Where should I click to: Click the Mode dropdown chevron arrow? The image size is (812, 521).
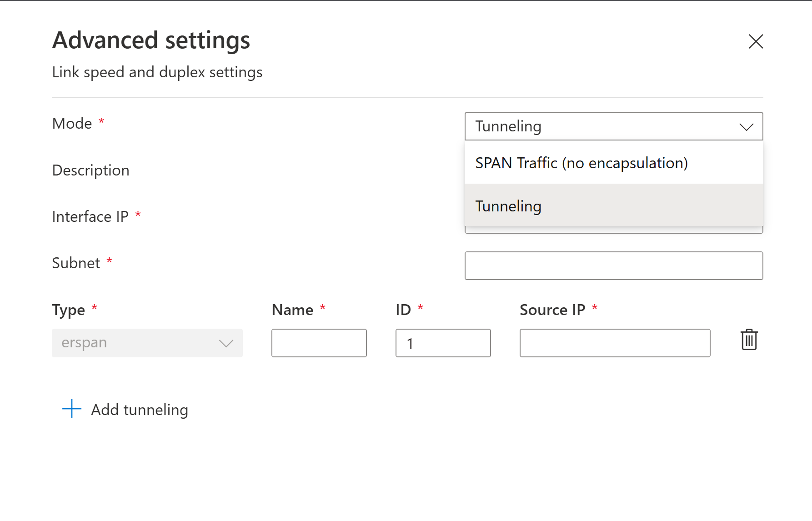tap(746, 127)
